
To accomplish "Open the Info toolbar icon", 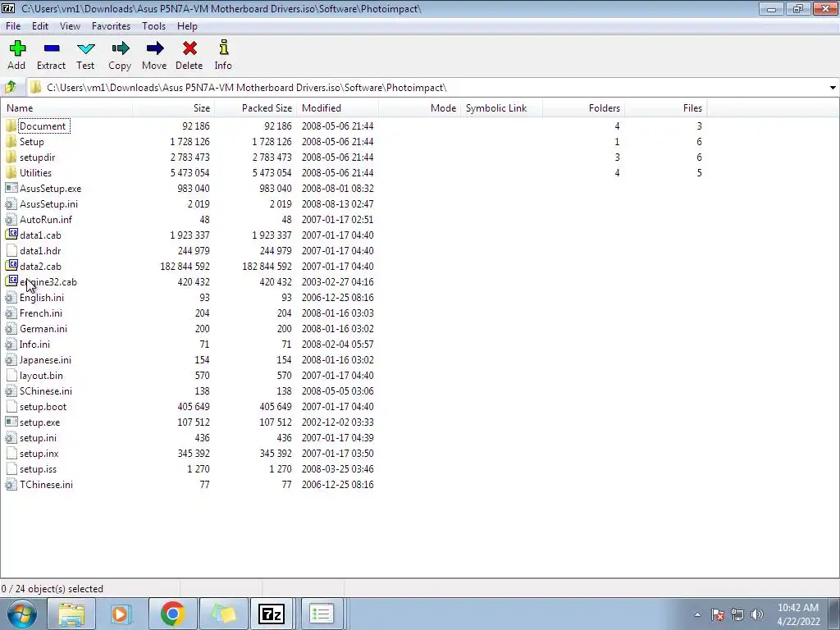I will click(x=223, y=48).
